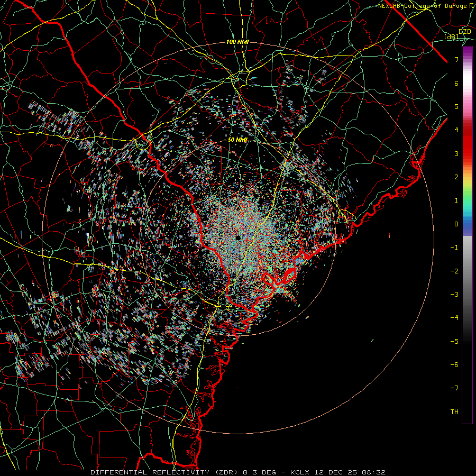Click the color scale value 3
Viewport: 476px width, 476px height.
456,153
